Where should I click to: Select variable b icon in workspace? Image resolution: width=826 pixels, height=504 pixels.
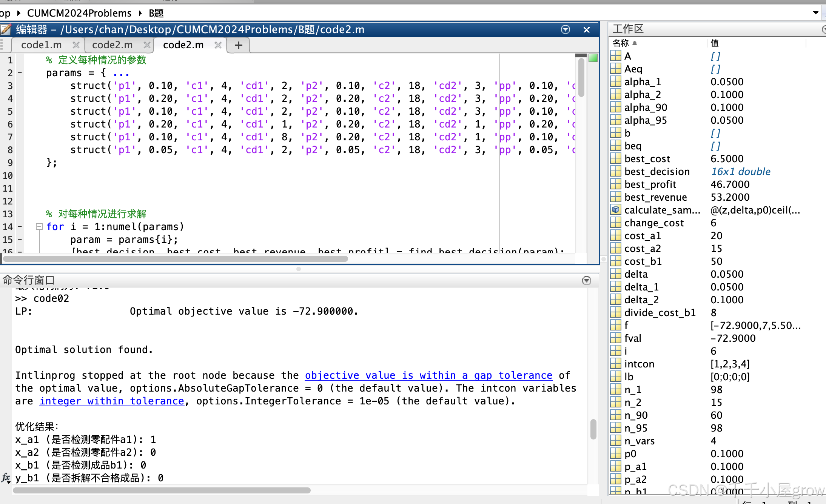point(616,133)
